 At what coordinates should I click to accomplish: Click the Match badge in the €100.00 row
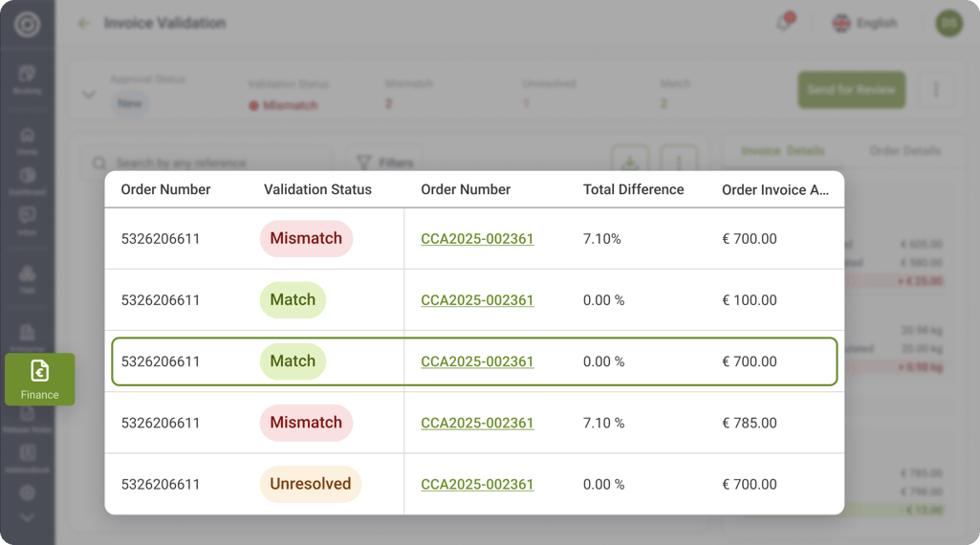[293, 299]
